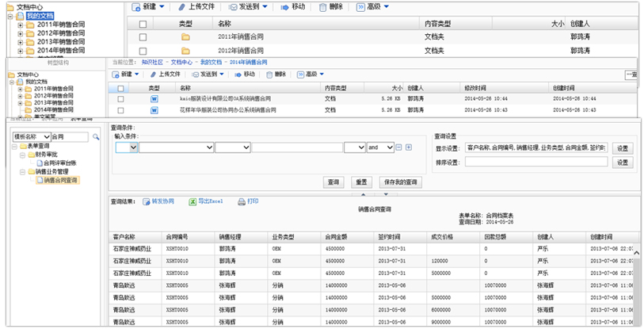Click 删除 above the kaic contract list
This screenshot has height=333, width=644.
point(280,74)
